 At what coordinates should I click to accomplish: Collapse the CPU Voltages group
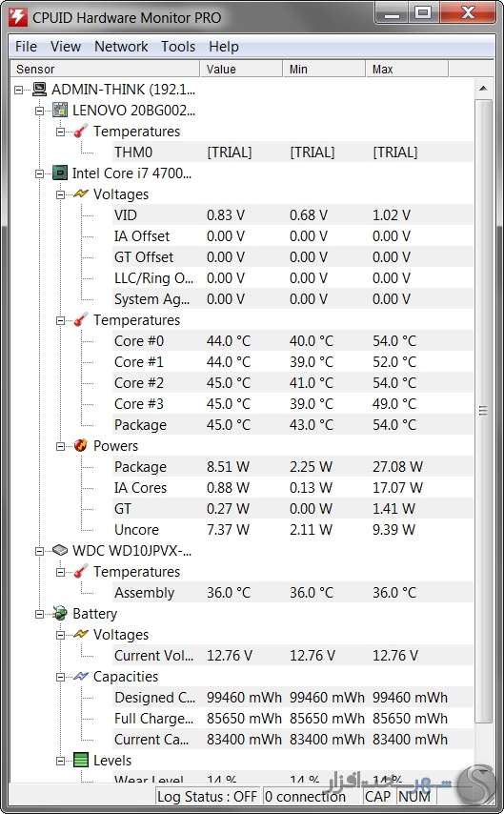coord(61,194)
